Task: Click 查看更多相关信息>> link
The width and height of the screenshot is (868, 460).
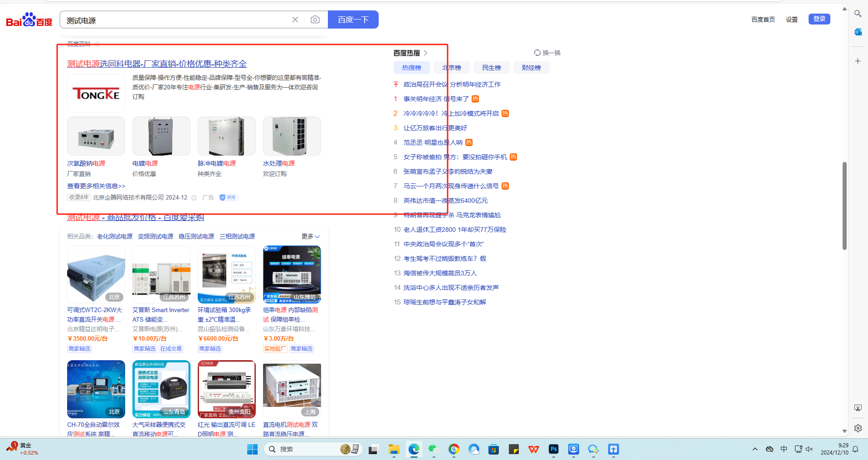Action: [x=96, y=186]
